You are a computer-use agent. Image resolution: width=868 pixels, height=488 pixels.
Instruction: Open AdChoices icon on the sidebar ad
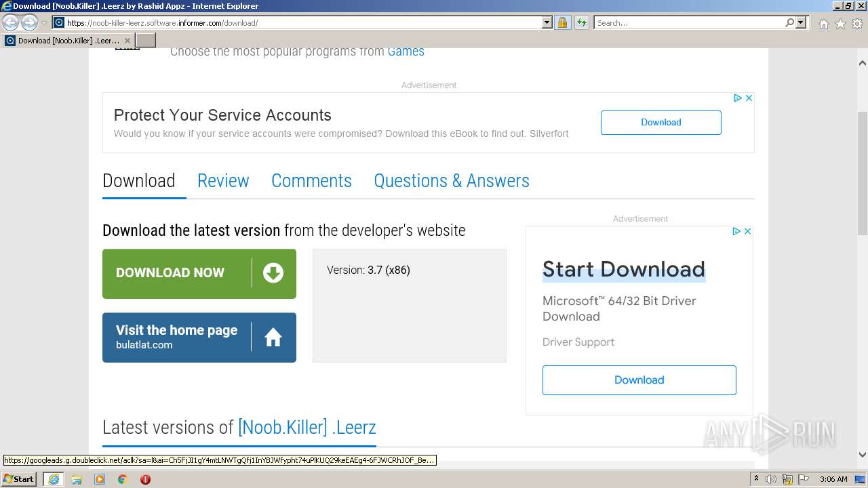click(736, 231)
